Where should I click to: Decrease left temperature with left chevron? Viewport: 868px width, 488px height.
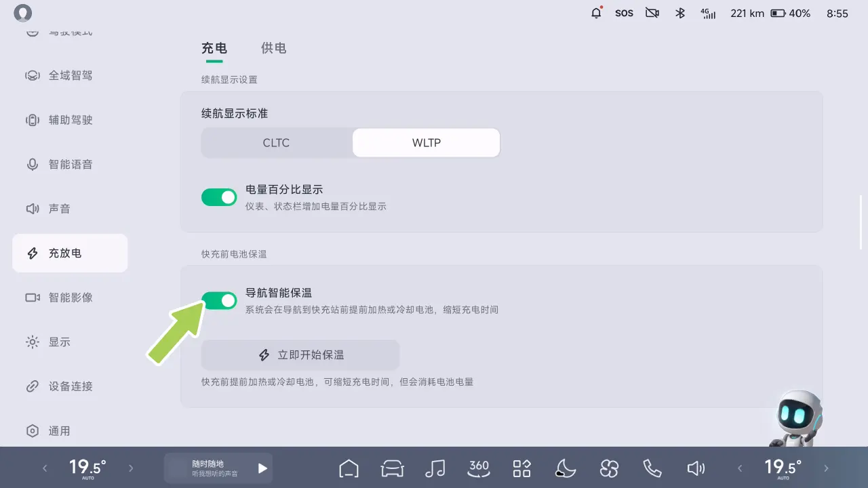tap(45, 468)
